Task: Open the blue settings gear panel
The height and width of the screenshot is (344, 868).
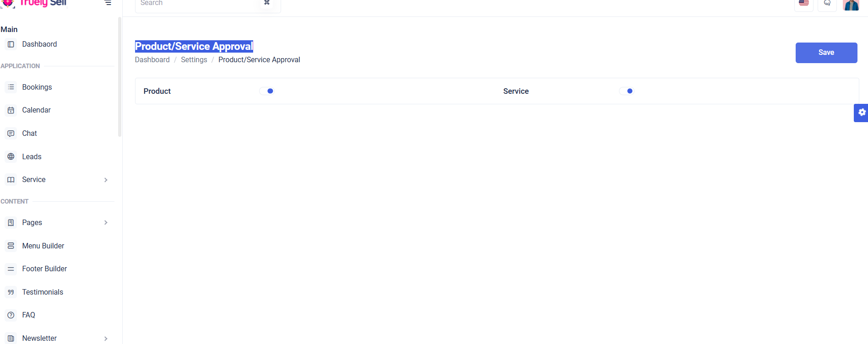Action: click(x=862, y=113)
